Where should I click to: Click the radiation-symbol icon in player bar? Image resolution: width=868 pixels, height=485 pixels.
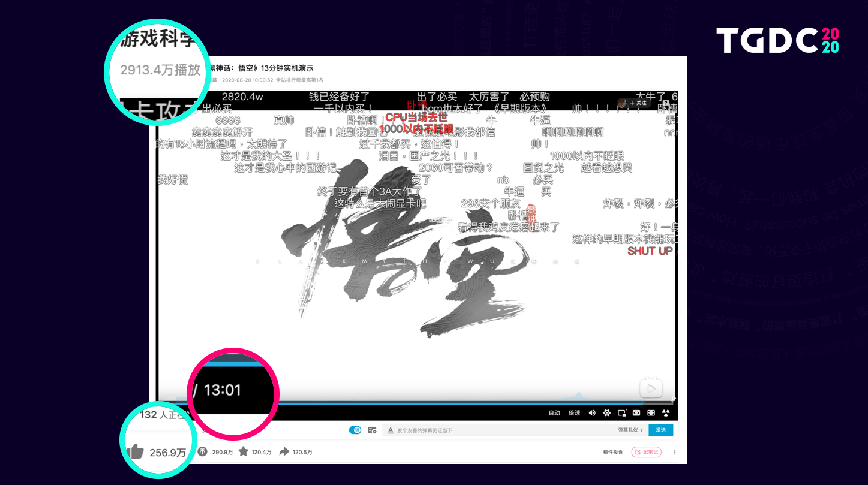pos(666,413)
